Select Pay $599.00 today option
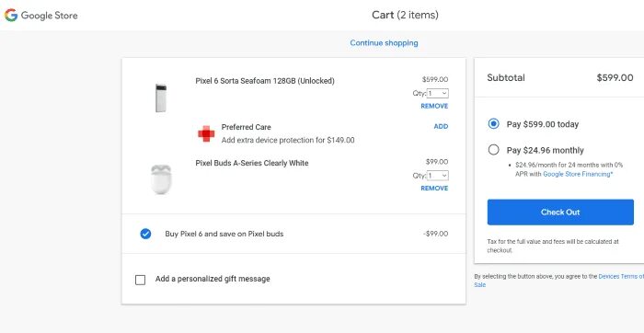This screenshot has width=644, height=333. click(494, 124)
